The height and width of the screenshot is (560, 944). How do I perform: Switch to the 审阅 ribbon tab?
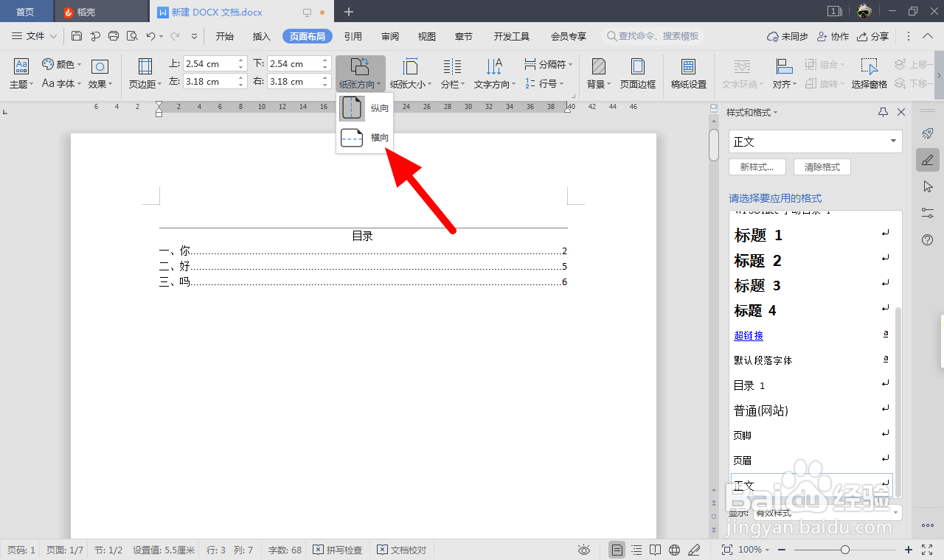390,36
